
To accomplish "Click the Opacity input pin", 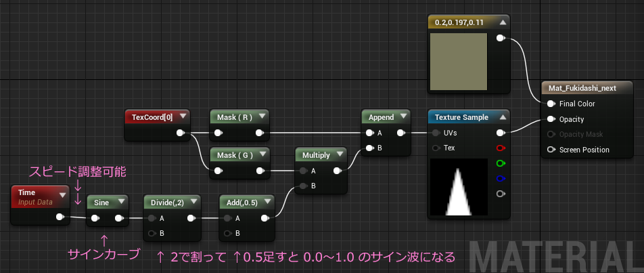I will coord(551,119).
